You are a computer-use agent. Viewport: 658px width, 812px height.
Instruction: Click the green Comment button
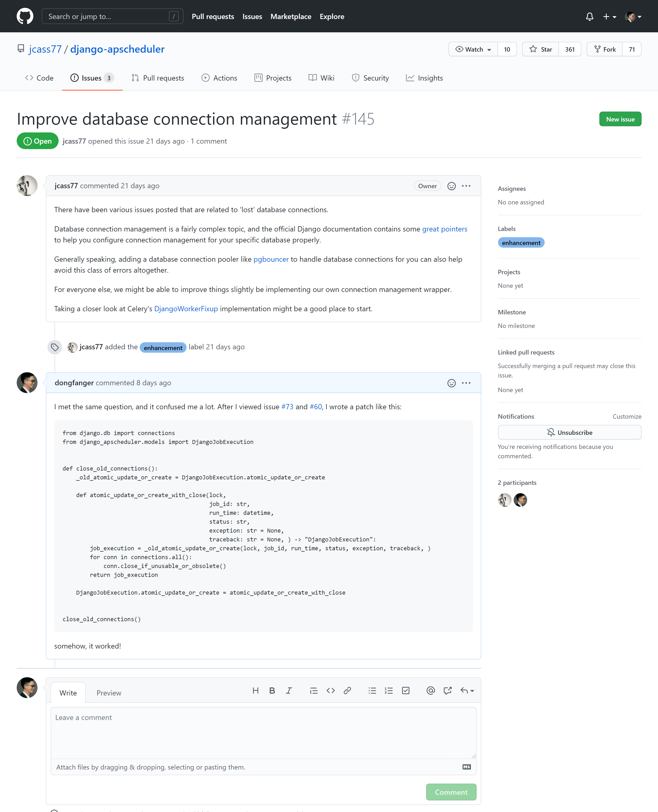click(x=451, y=792)
